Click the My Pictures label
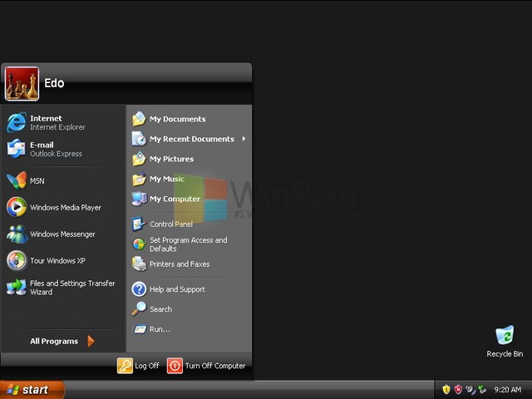Viewport: 532px width, 399px height. (172, 159)
